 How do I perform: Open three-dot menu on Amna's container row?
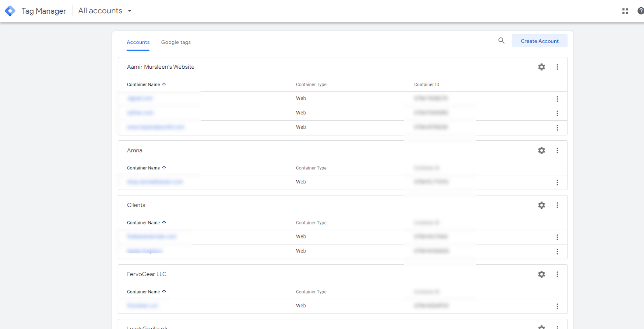557,183
